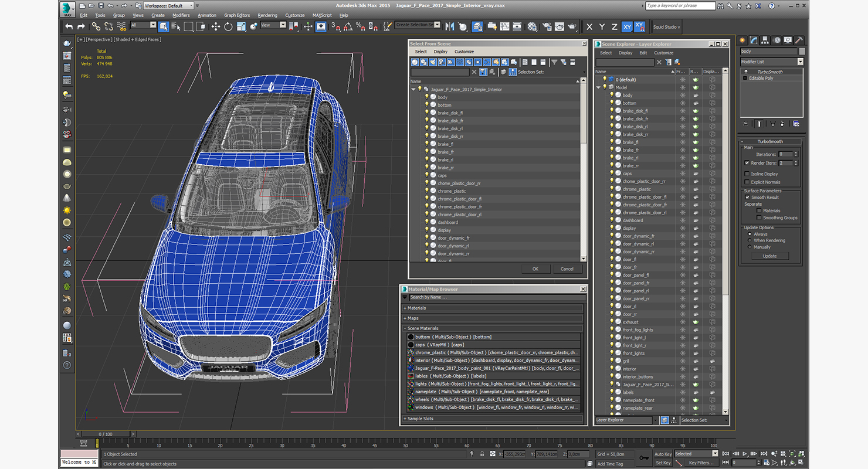Toggle lightbulb visibility for caps layer row
This screenshot has width=868, height=469.
[x=612, y=174]
